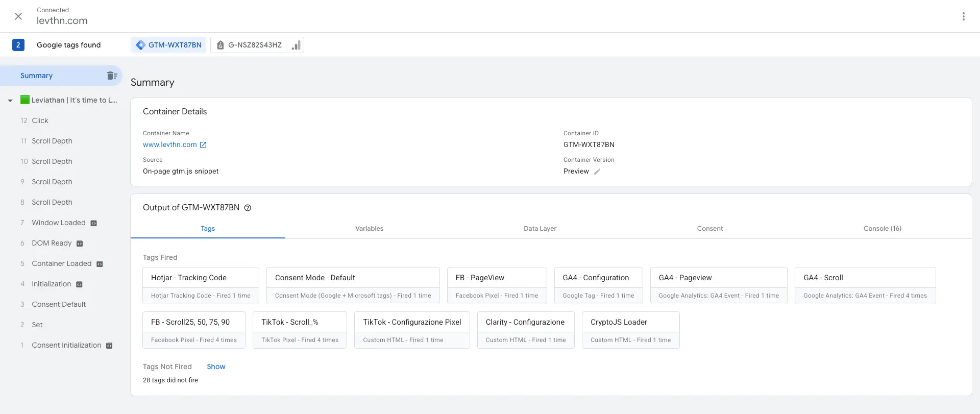Click the API icon next to DOM Ready
980x414 pixels.
pyautogui.click(x=80, y=243)
